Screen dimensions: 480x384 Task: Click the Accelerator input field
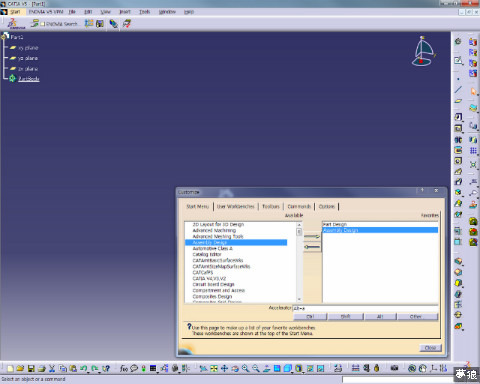point(365,308)
